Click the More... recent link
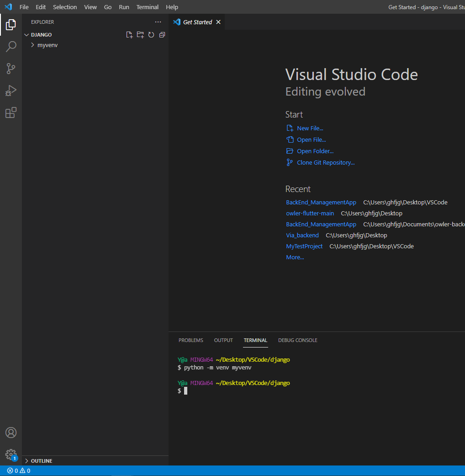This screenshot has width=465, height=476. pyautogui.click(x=295, y=257)
